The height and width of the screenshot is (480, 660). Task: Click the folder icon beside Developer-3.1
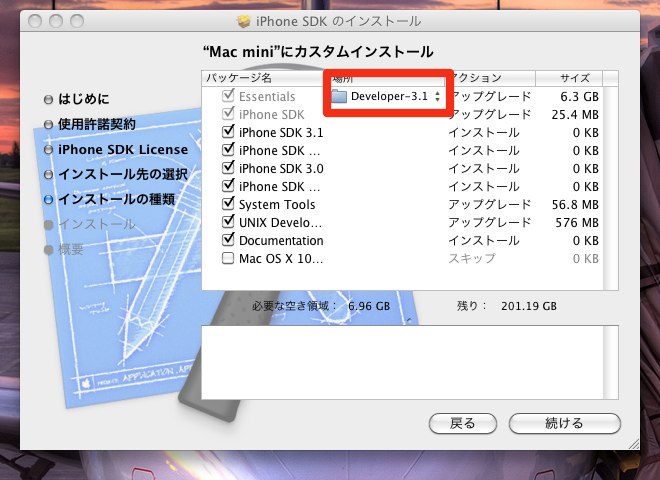tap(339, 97)
